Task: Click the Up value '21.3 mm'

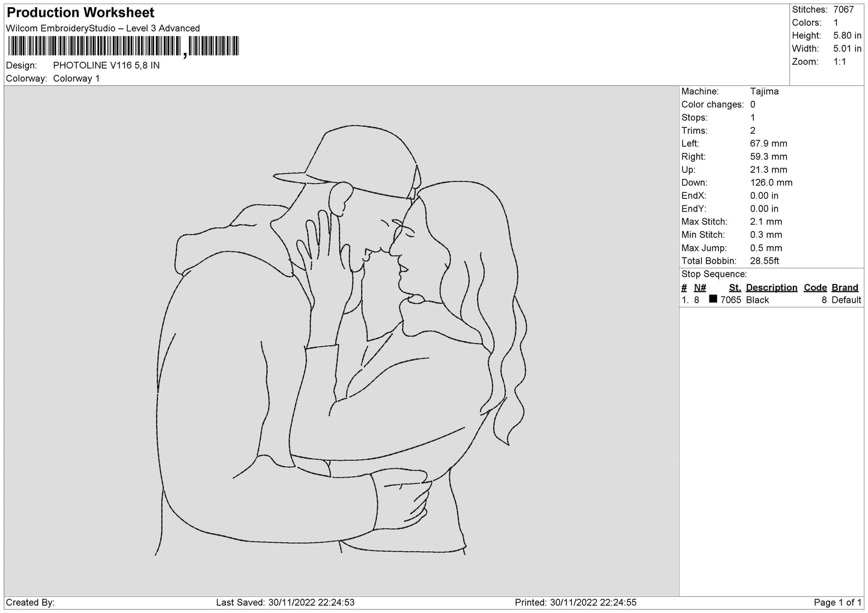Action: click(x=768, y=170)
